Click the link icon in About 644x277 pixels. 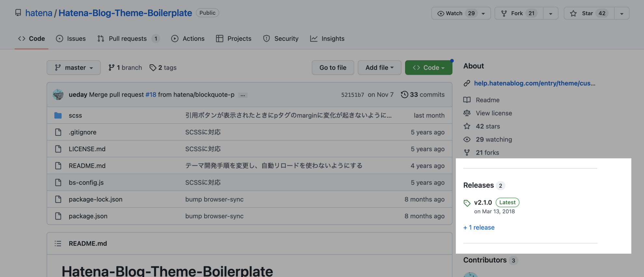[467, 83]
